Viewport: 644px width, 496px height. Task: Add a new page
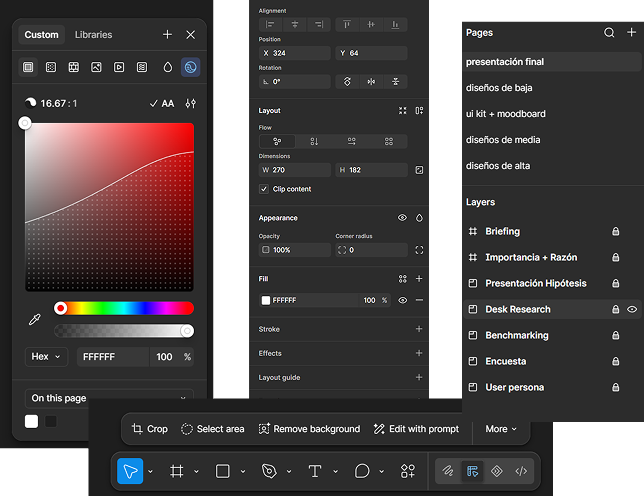pyautogui.click(x=631, y=32)
